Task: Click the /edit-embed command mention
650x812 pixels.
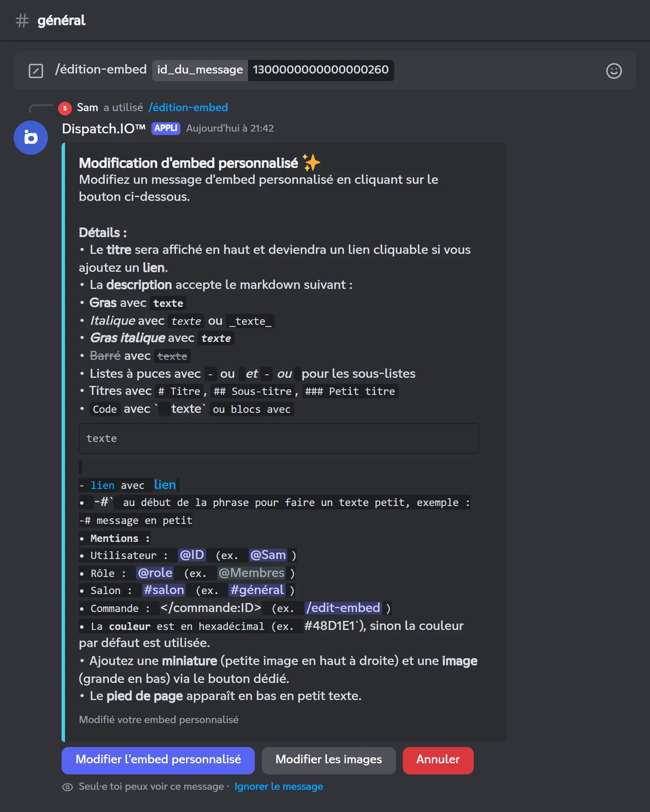Action: tap(343, 608)
